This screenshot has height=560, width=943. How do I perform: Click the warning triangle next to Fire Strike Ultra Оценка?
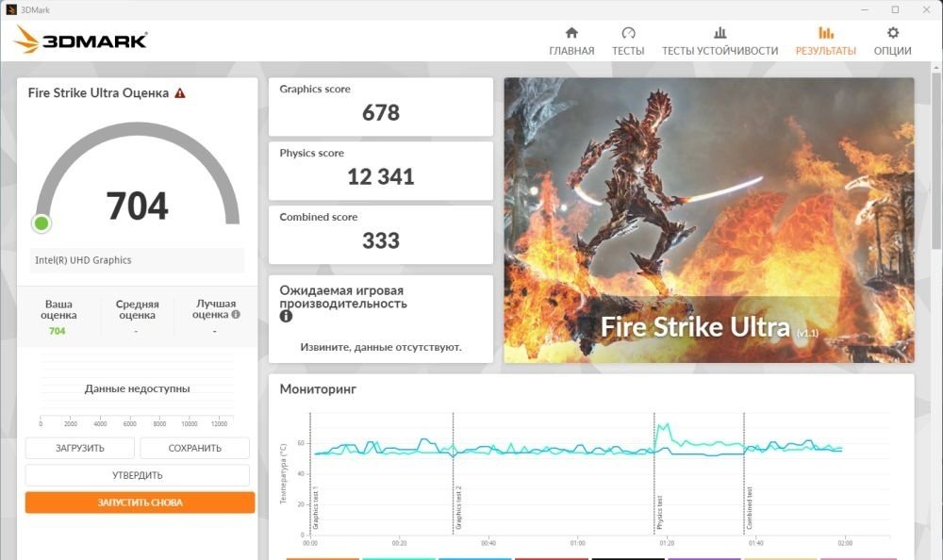[180, 93]
